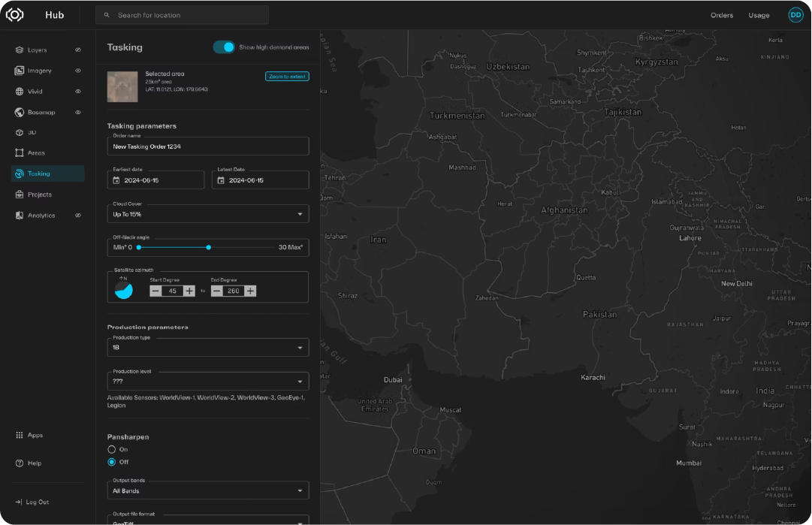Image resolution: width=812 pixels, height=525 pixels.
Task: Click the Help question mark icon
Action: [20, 463]
